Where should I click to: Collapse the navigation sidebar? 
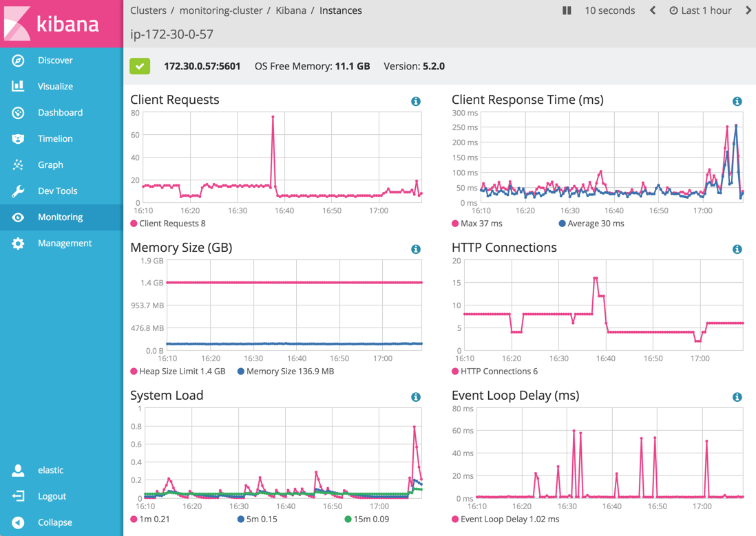click(54, 522)
